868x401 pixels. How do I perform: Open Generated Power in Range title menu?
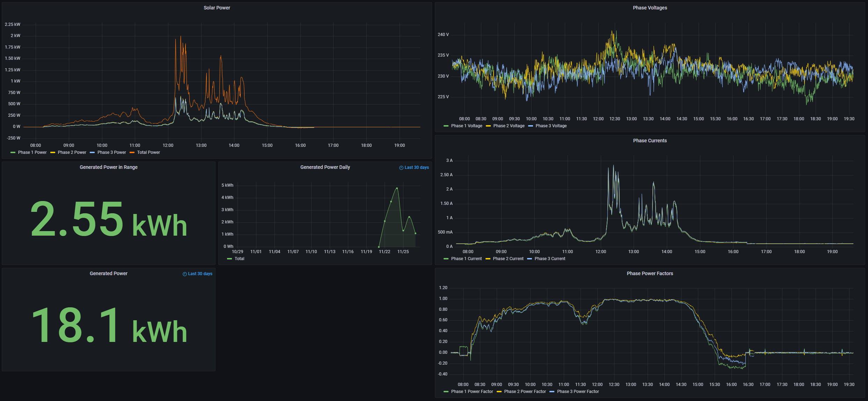coord(108,167)
